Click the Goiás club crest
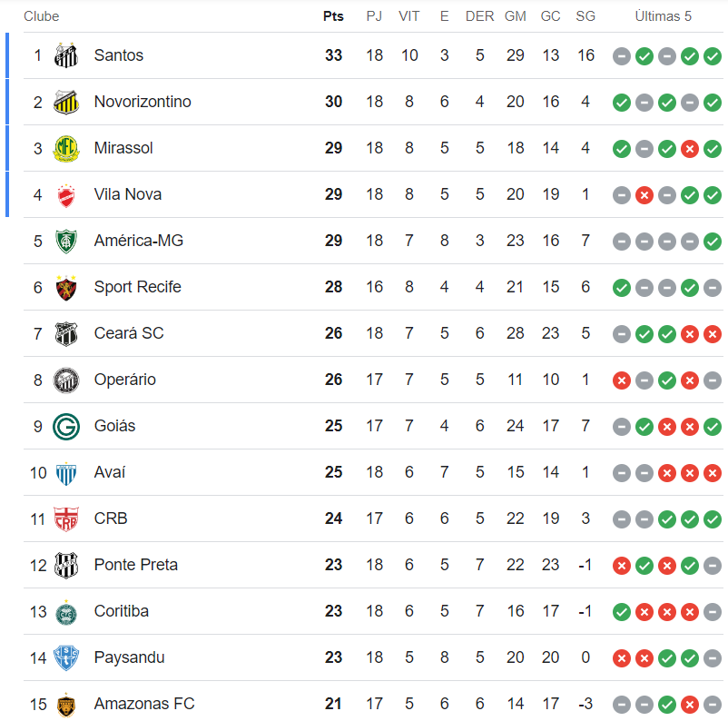The image size is (728, 721). pyautogui.click(x=66, y=426)
